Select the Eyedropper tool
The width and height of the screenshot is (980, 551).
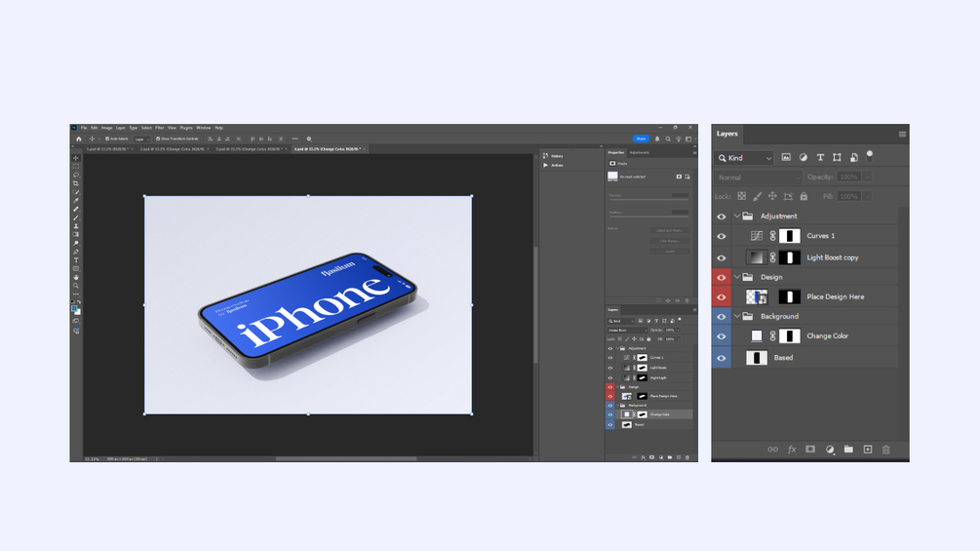point(76,201)
